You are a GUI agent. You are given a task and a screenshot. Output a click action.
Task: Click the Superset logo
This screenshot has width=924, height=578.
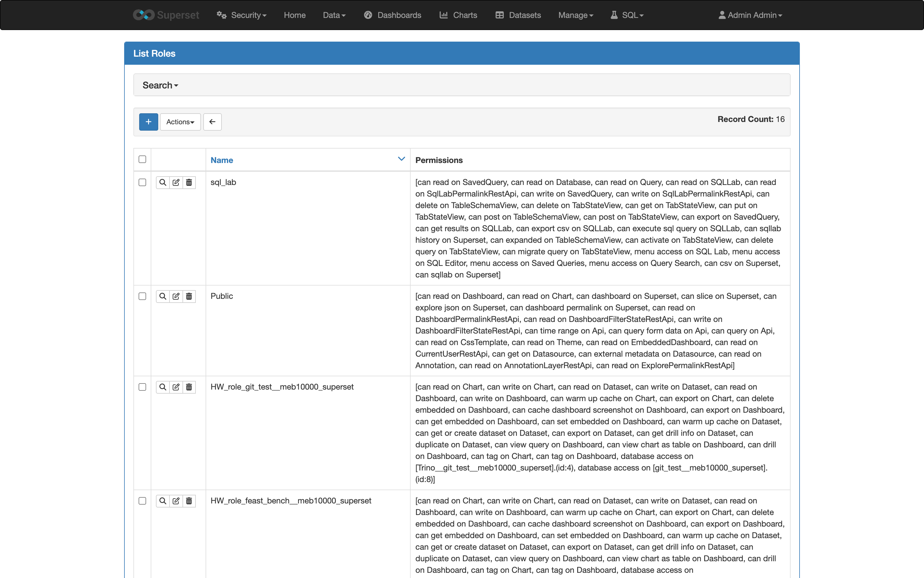(x=166, y=15)
